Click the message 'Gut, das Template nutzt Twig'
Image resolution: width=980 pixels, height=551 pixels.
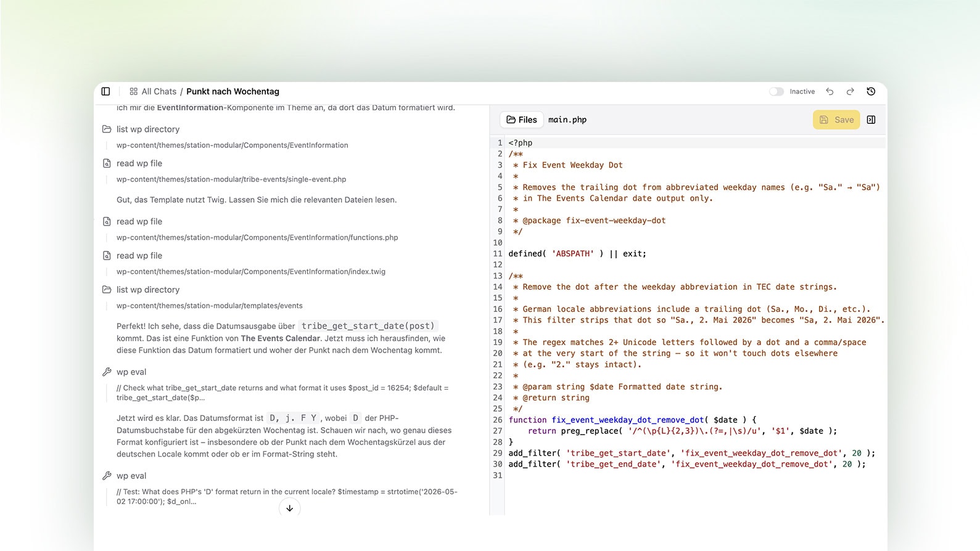coord(257,200)
